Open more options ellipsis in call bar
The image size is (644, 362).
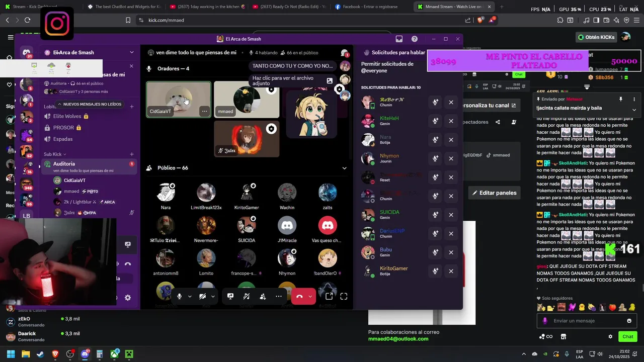click(279, 297)
